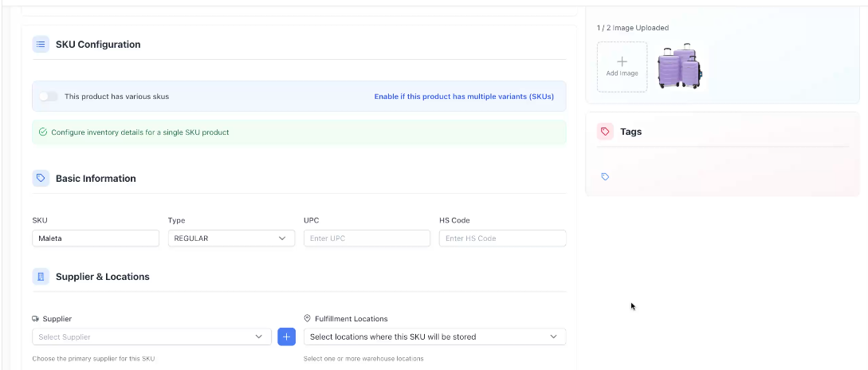Click the blue plus button beside Supplier

coord(286,337)
